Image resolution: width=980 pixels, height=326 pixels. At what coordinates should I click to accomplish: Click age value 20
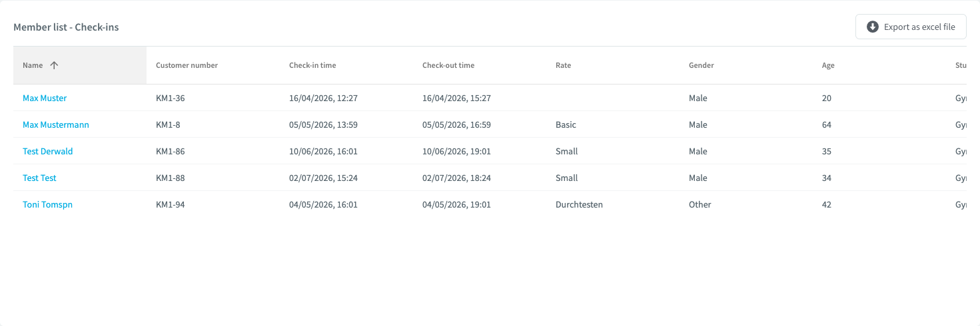click(x=827, y=98)
